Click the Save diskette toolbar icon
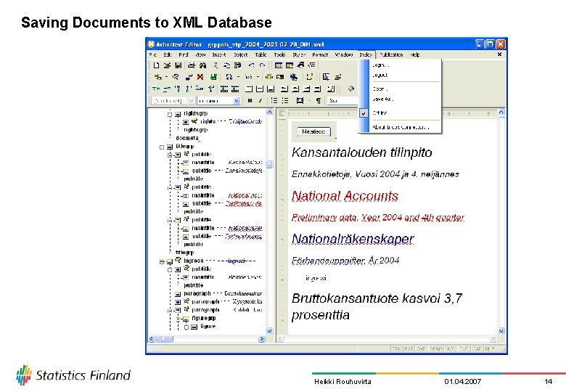 tap(178, 65)
